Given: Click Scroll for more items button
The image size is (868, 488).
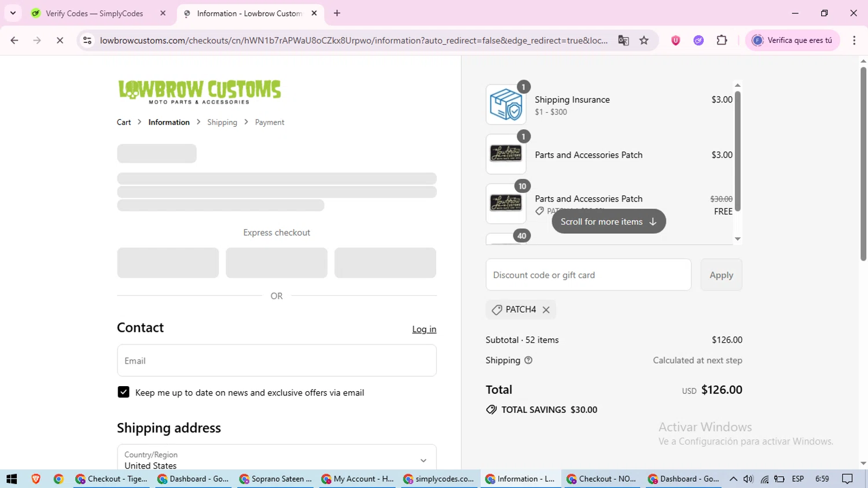Looking at the screenshot, I should coord(609,222).
